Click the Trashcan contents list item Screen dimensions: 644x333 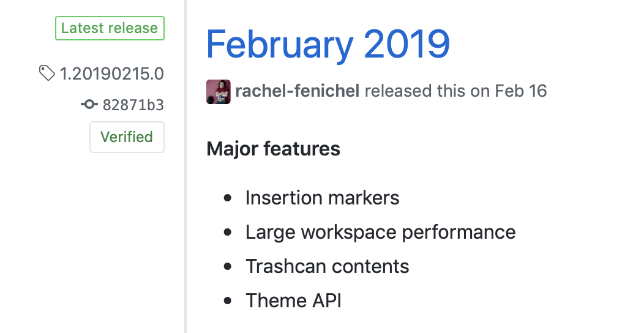point(327,266)
